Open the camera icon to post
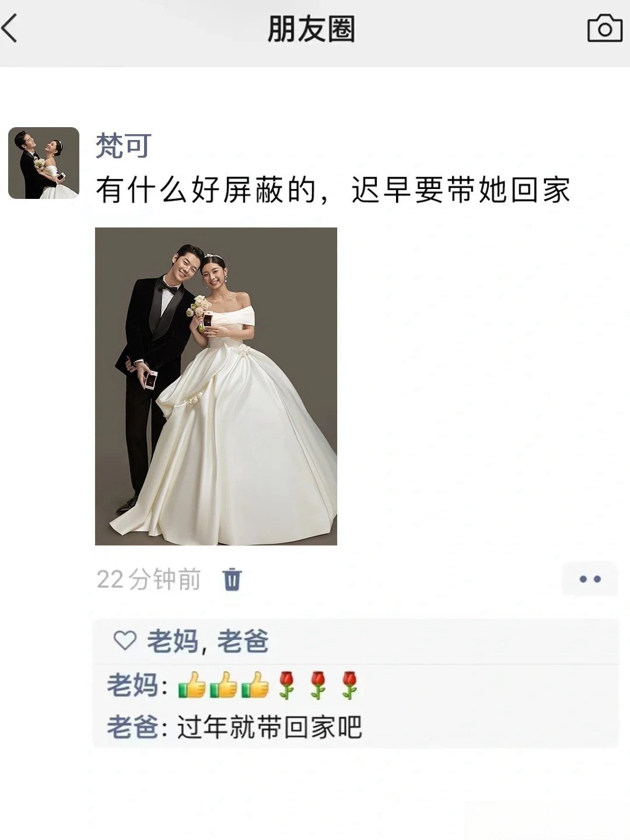 [x=604, y=28]
